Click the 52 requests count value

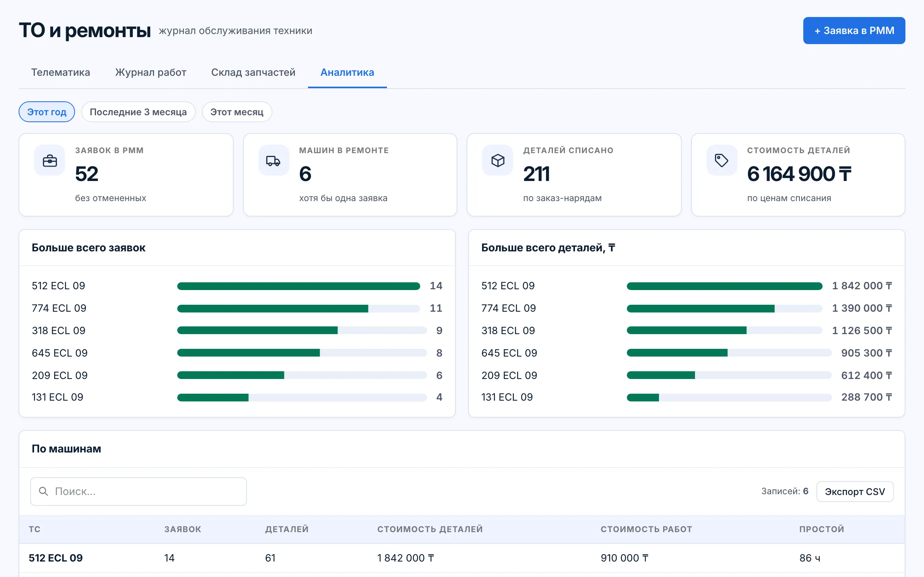pos(87,174)
